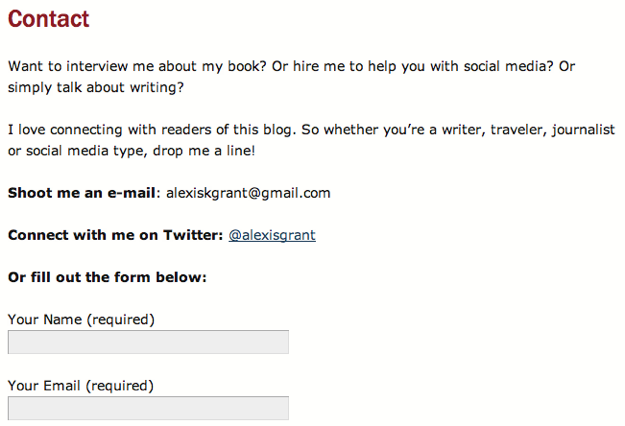Open the @alexisgrant Twitter link

[x=272, y=235]
